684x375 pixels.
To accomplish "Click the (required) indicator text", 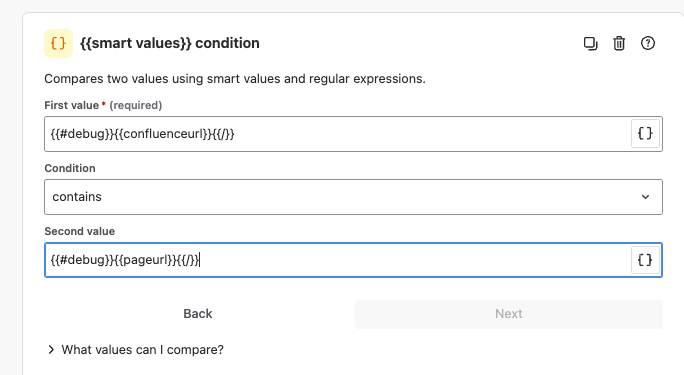I will click(136, 106).
